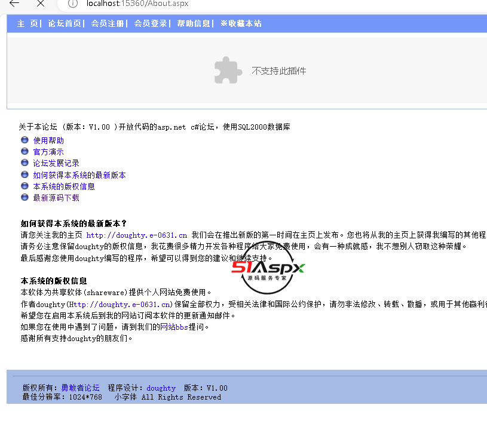The width and height of the screenshot is (487, 448).
Task: Click the blue bullet beside 最新源码下载
Action: [x=24, y=197]
